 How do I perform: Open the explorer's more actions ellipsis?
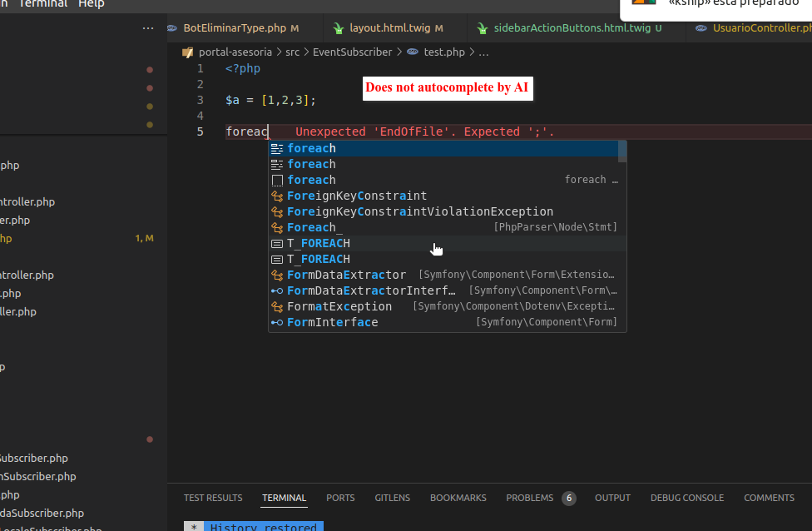pyautogui.click(x=148, y=27)
